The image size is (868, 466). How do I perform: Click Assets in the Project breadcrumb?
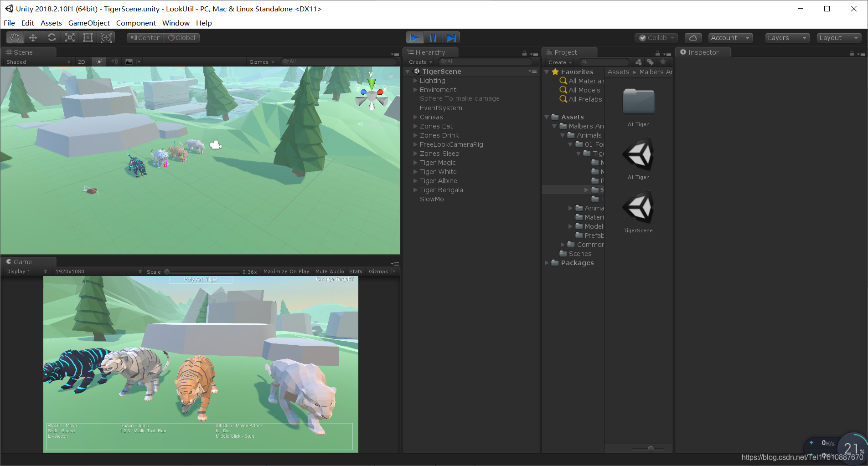[618, 72]
